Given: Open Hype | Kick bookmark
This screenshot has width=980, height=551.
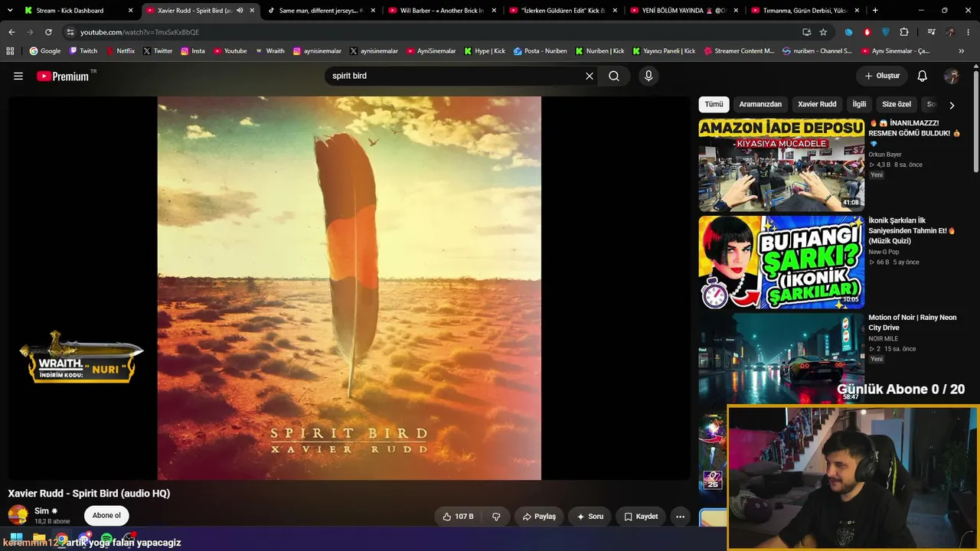Looking at the screenshot, I should pos(484,51).
